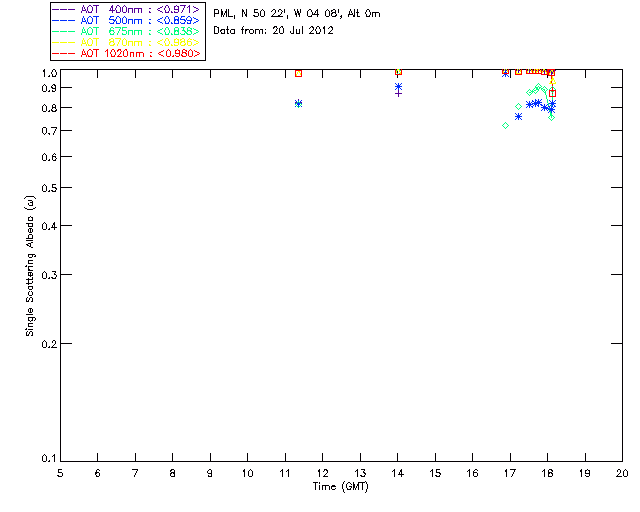The width and height of the screenshot is (640, 512).
Task: Click the purple plus marker at 14 hours
Action: pyautogui.click(x=398, y=94)
